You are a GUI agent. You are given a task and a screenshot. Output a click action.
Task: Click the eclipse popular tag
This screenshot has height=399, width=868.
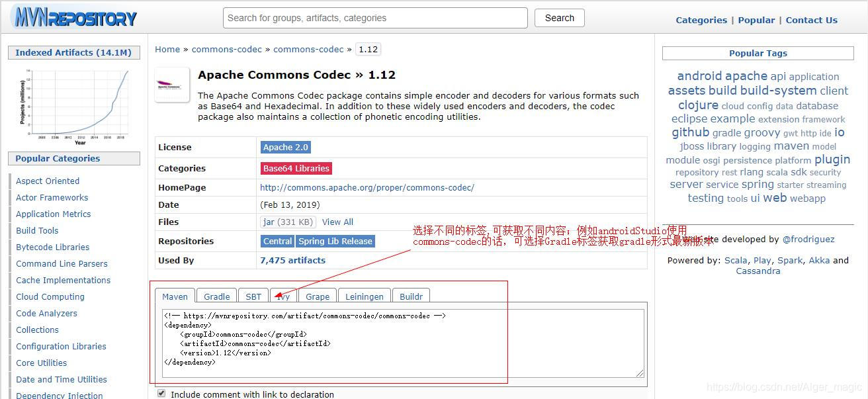[689, 119]
